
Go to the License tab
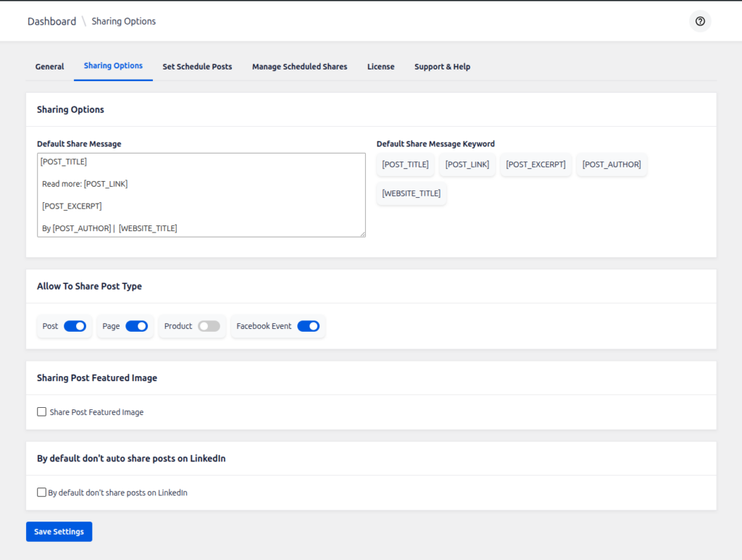pos(380,67)
